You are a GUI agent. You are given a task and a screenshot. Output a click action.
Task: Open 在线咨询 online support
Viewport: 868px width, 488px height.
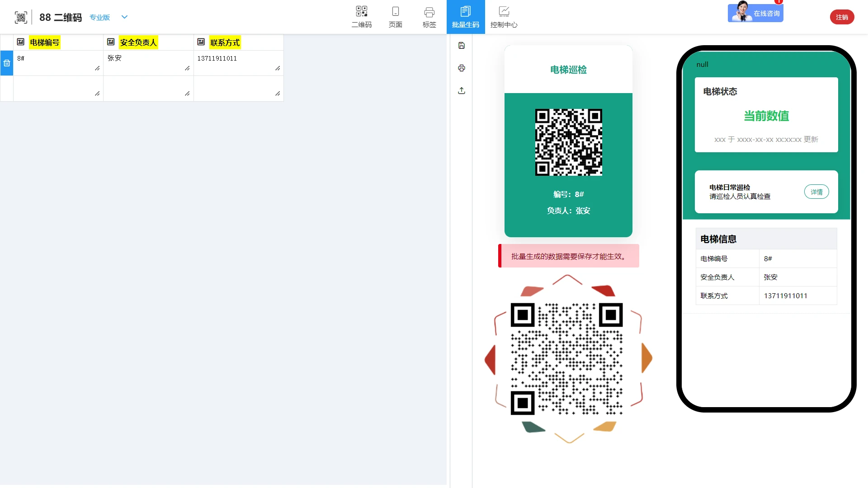[755, 13]
